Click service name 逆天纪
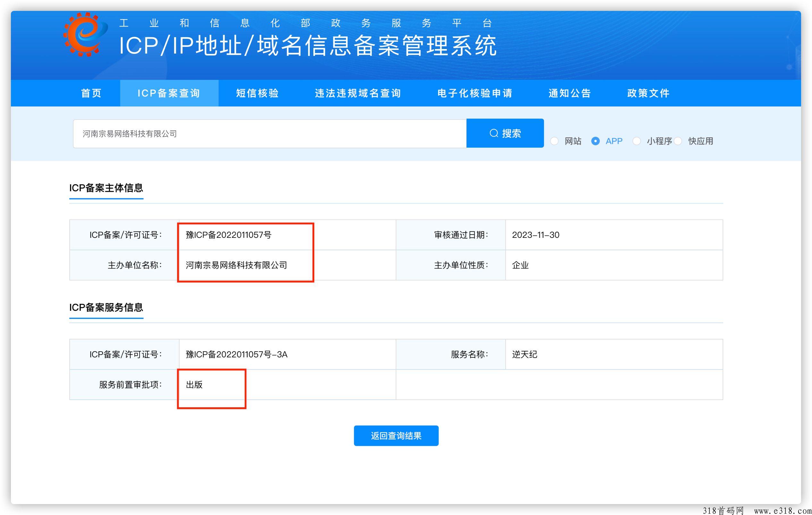The width and height of the screenshot is (812, 515). 525,354
